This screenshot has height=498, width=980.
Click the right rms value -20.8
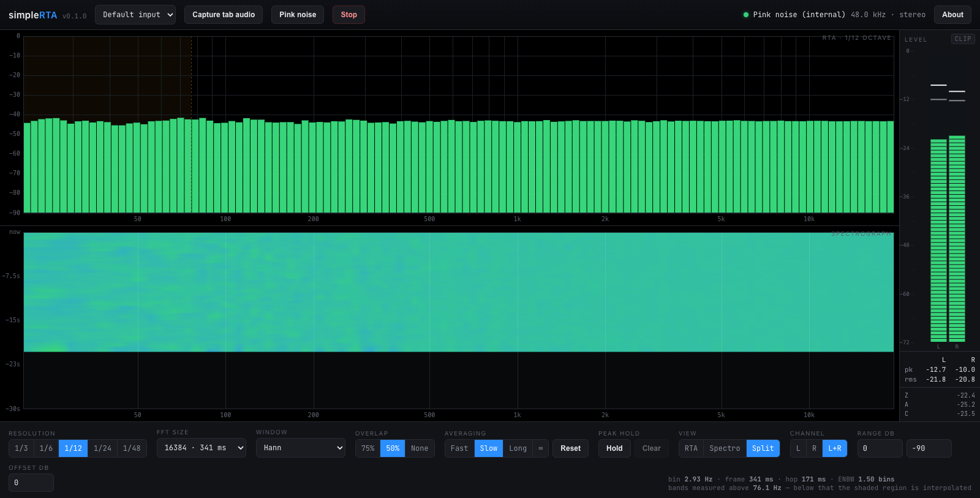[965, 380]
